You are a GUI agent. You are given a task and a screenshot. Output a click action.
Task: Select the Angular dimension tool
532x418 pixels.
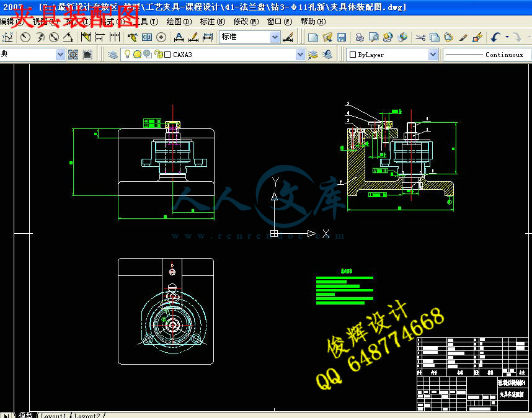click(x=68, y=37)
